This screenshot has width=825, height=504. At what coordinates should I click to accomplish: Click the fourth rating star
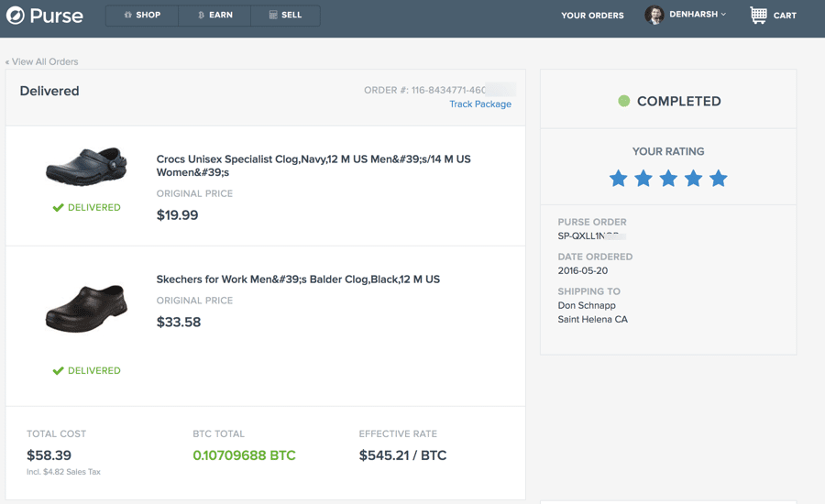(x=693, y=179)
